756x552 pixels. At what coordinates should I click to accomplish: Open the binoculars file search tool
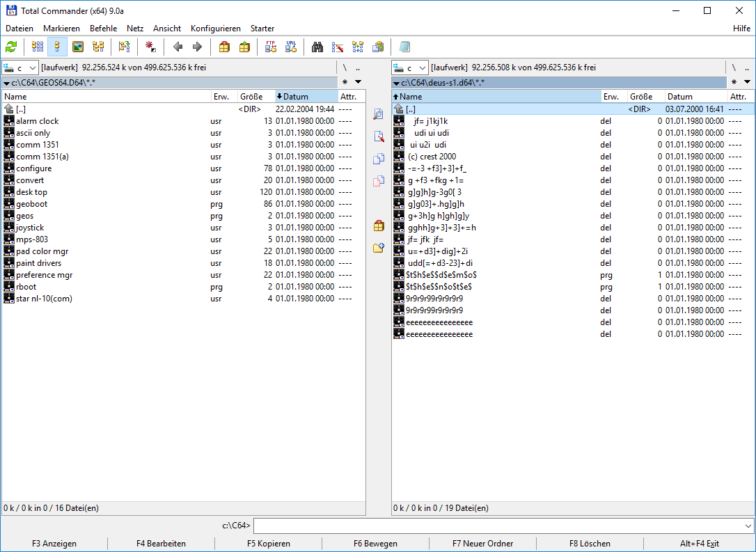(317, 47)
